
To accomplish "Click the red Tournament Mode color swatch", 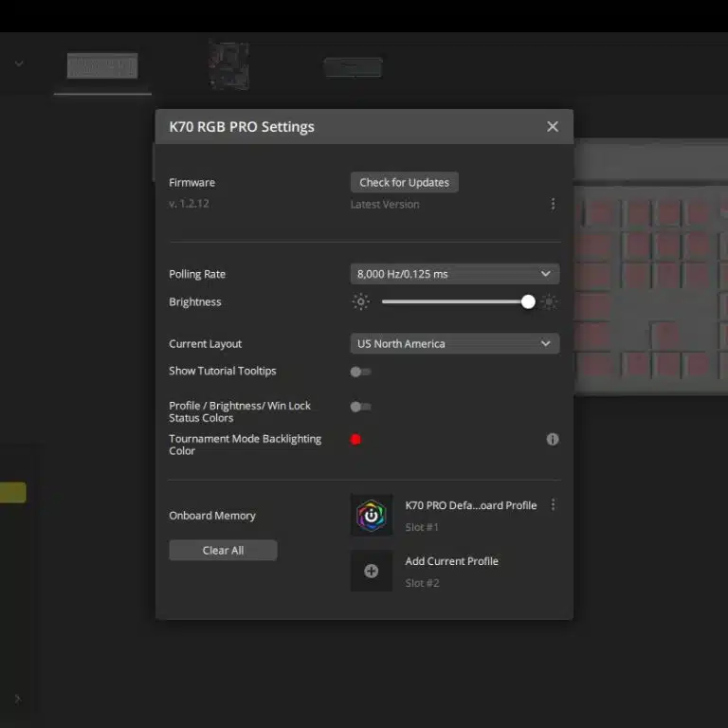I will [x=355, y=440].
